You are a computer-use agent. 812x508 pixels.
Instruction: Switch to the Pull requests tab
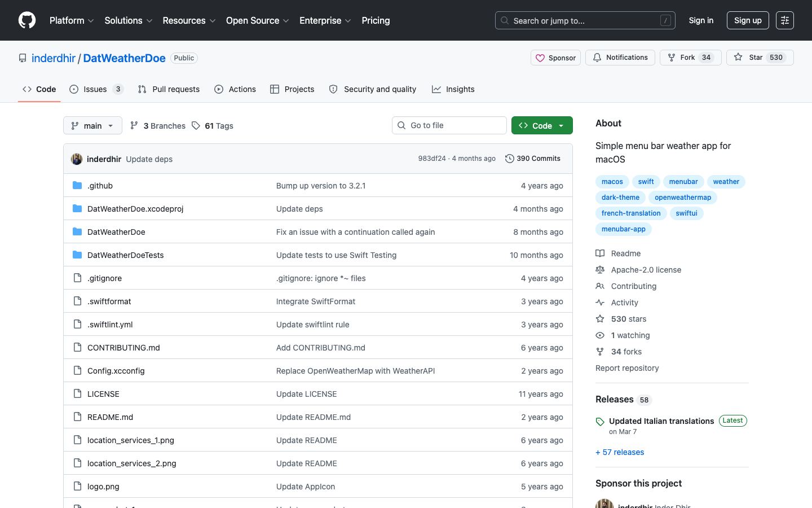pos(169,89)
